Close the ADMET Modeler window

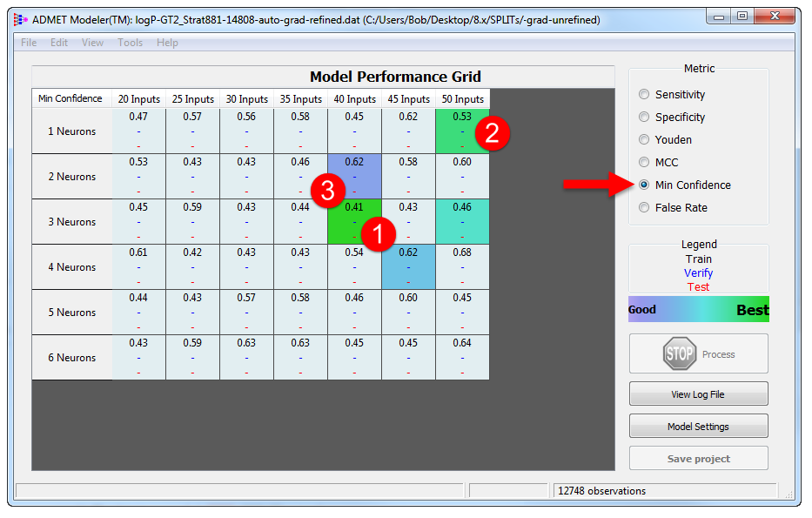click(x=775, y=17)
